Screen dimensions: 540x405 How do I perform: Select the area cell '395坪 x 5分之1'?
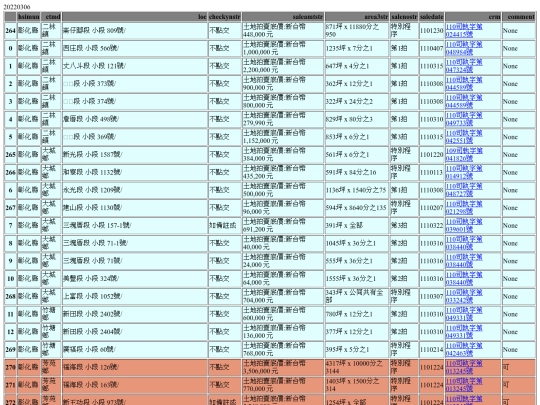tap(357, 350)
